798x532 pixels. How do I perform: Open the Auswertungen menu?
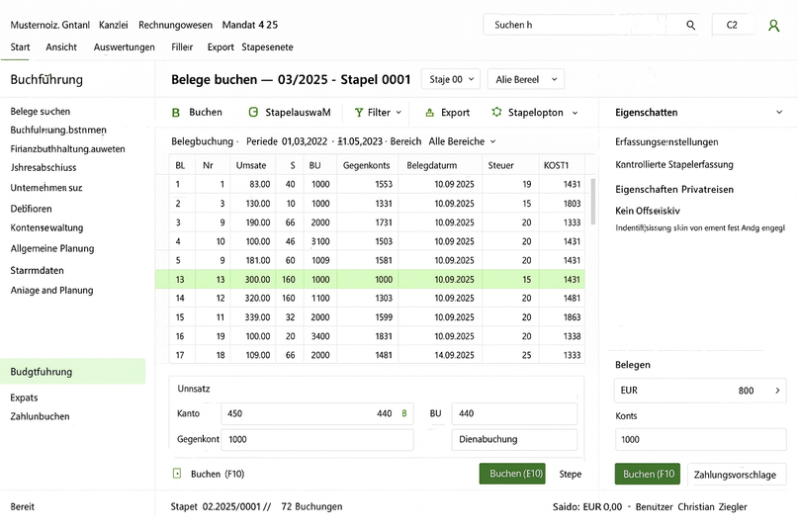[124, 46]
